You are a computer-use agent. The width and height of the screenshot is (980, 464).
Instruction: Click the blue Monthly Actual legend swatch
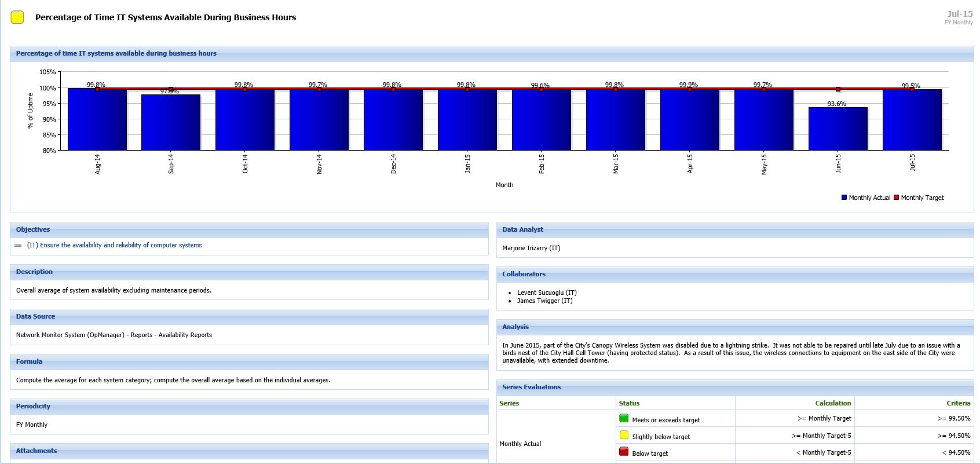[x=844, y=198]
